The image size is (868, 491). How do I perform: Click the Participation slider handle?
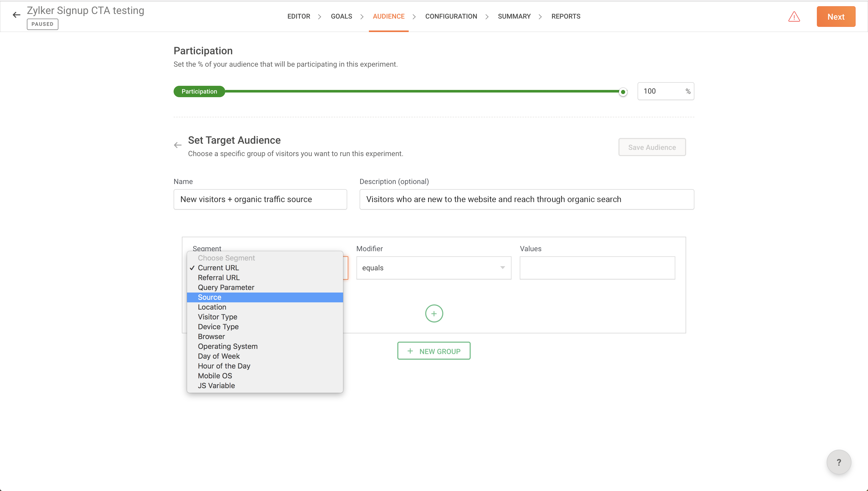point(623,92)
